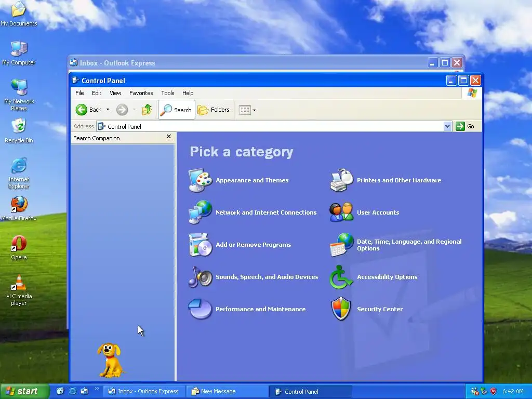Switch to New Message taskbar button
This screenshot has height=399, width=532.
tap(228, 391)
